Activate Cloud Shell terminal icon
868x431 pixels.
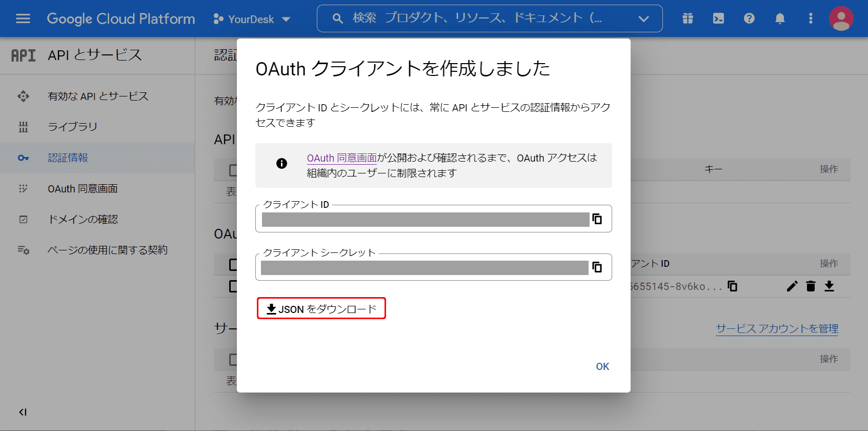(718, 19)
